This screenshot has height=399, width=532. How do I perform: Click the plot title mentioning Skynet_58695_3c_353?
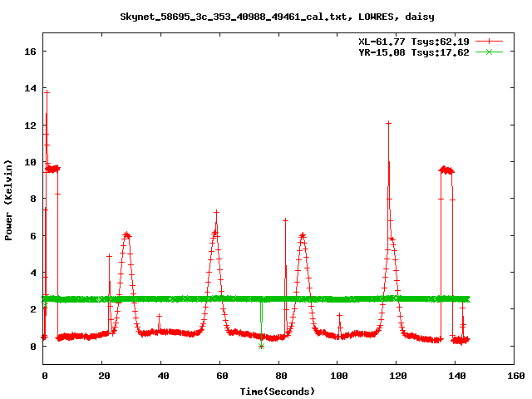point(277,17)
